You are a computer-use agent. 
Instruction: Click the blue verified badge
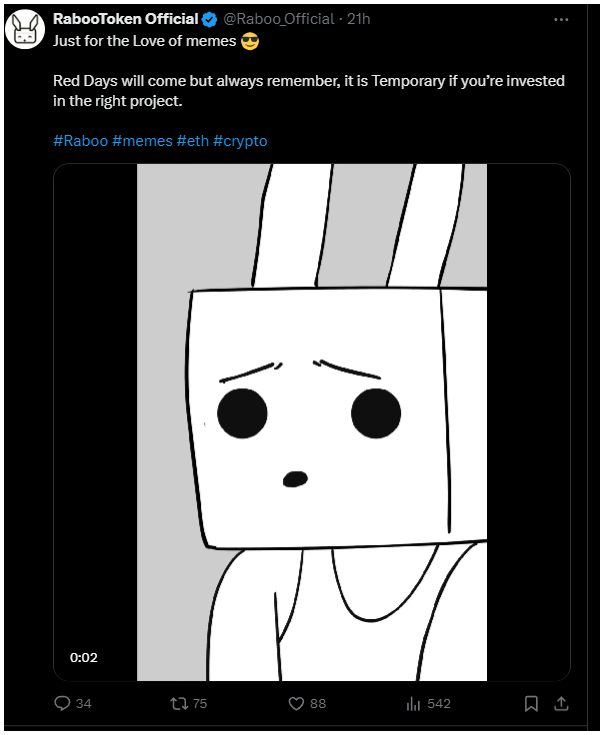pos(209,19)
